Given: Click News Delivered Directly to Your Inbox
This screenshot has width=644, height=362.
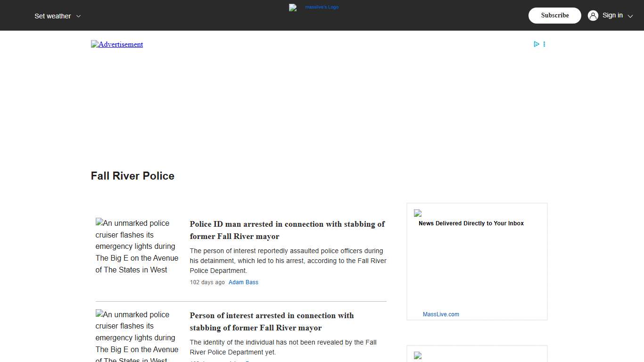Looking at the screenshot, I should (x=471, y=223).
